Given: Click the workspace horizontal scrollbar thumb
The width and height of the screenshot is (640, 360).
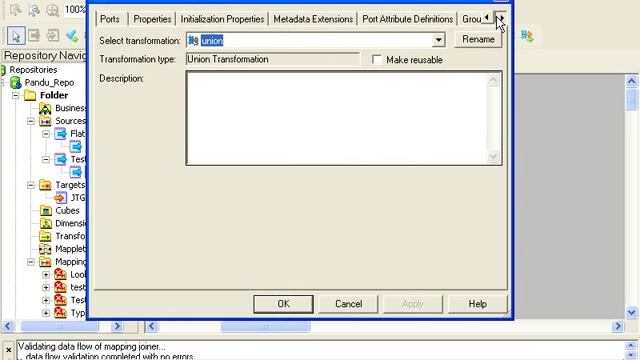Looking at the screenshot, I should [x=265, y=326].
